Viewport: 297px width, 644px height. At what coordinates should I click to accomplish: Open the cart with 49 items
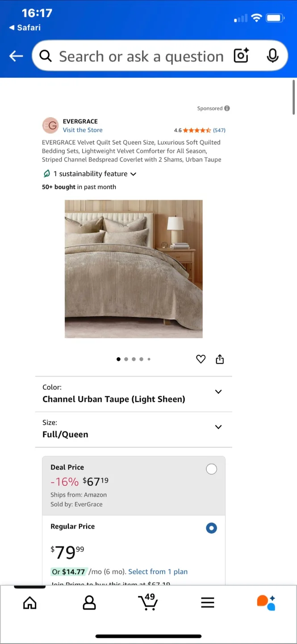(x=148, y=602)
